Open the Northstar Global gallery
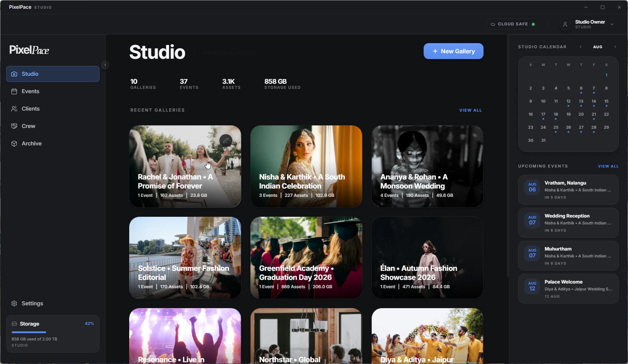 coord(306,336)
